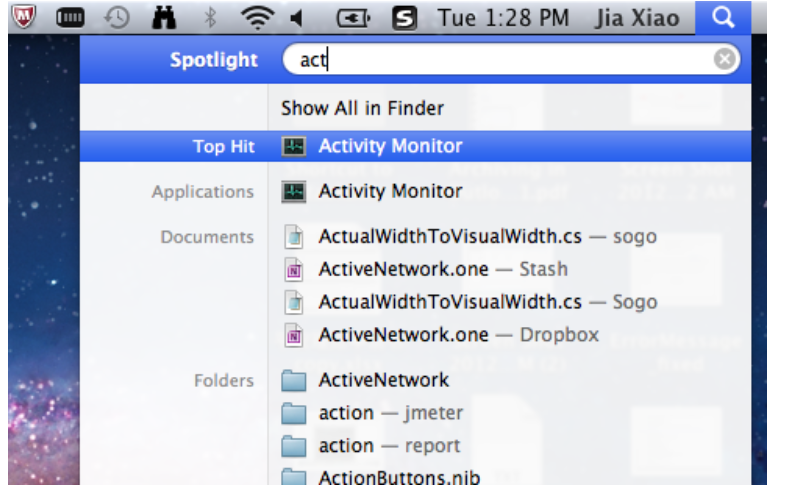The height and width of the screenshot is (503, 793).
Task: Open the Activity Monitor top hit
Action: pyautogui.click(x=390, y=146)
